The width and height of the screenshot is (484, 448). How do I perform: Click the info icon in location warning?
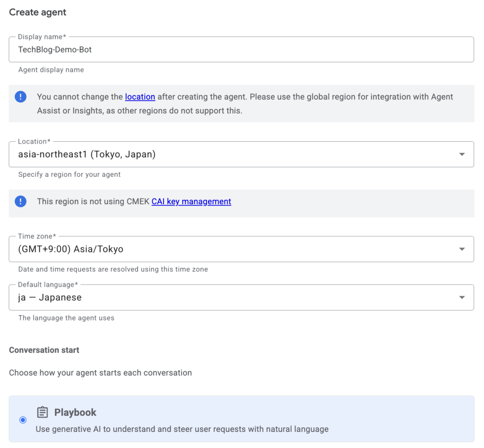[x=21, y=97]
